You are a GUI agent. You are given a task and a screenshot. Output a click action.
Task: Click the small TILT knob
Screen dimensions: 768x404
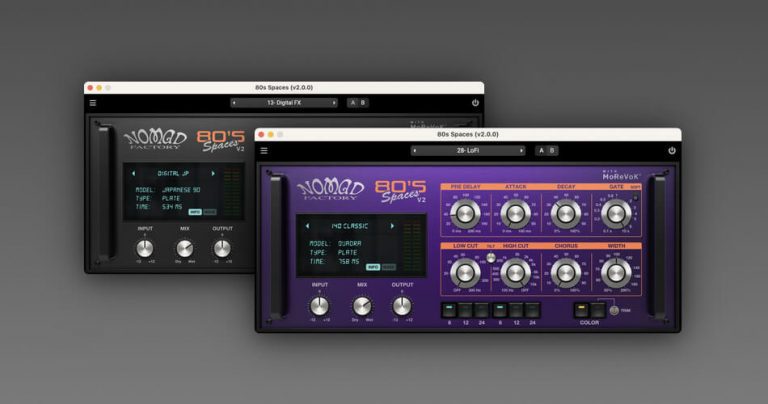pyautogui.click(x=491, y=258)
